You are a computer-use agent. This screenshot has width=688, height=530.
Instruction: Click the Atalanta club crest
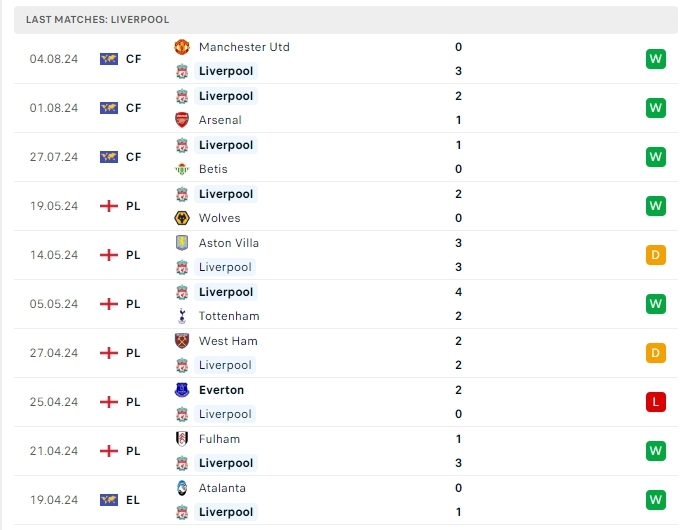[x=182, y=488]
